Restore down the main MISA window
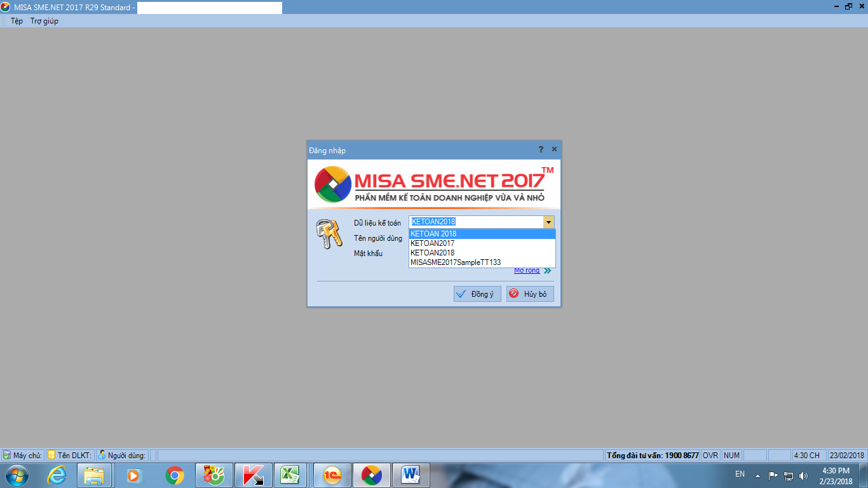 coord(848,6)
